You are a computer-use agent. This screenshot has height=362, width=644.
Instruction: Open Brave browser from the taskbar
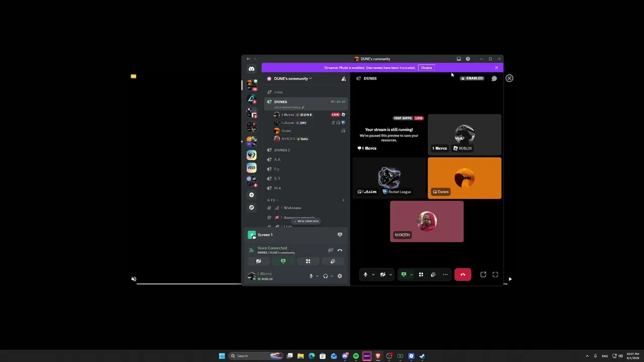378,356
